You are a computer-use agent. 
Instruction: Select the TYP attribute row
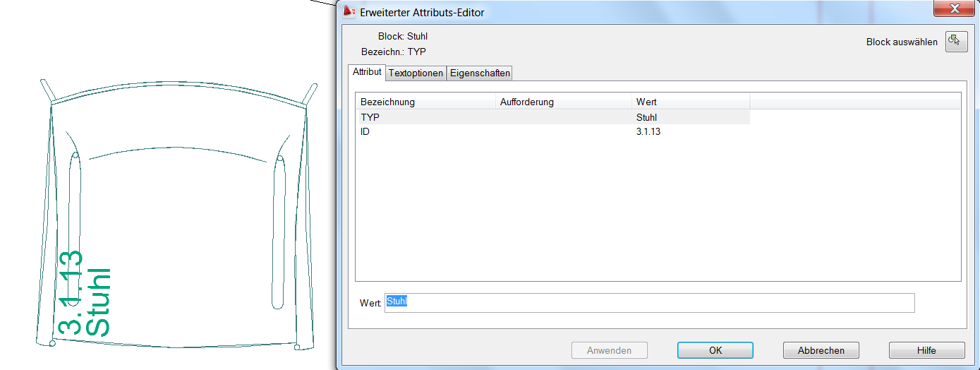tap(370, 117)
